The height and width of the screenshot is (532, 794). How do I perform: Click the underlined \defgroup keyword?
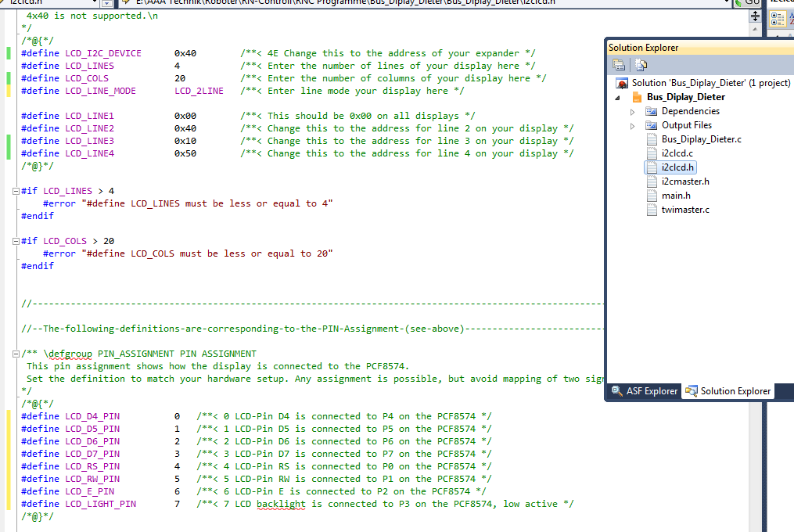click(x=68, y=354)
